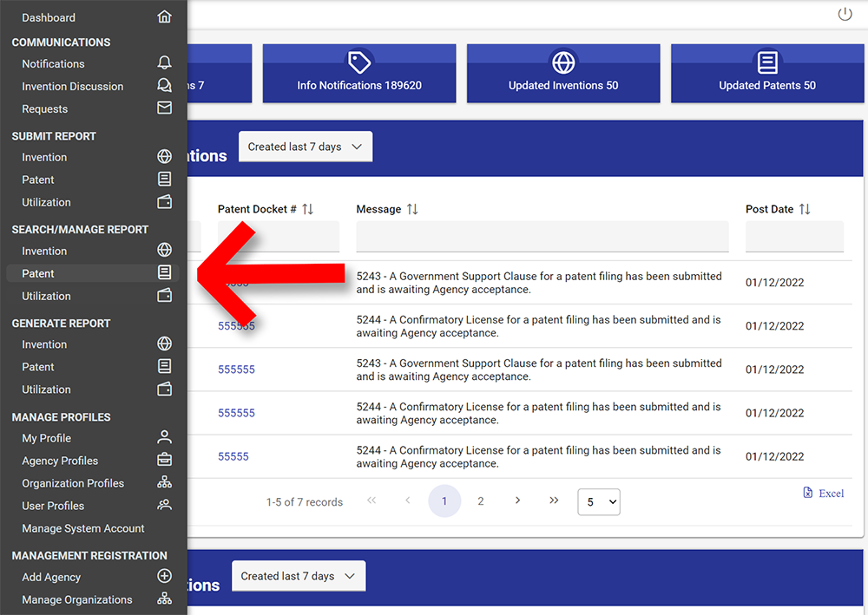
Task: Click the Updated Inventions globe tile
Action: [x=563, y=74]
